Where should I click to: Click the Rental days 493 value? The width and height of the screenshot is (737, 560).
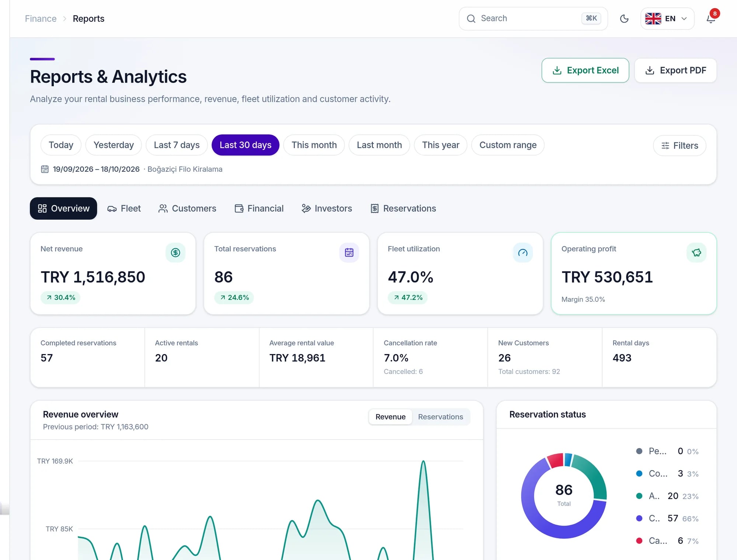[622, 358]
